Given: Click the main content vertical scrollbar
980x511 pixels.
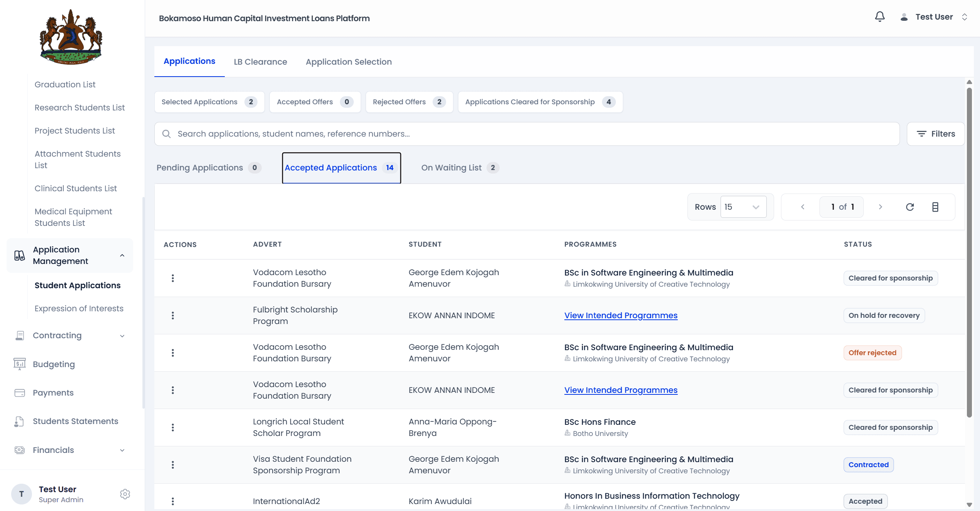Looking at the screenshot, I should [969, 252].
